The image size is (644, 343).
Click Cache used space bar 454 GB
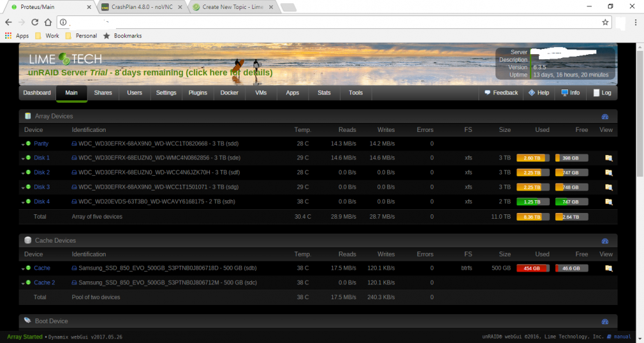pyautogui.click(x=533, y=268)
